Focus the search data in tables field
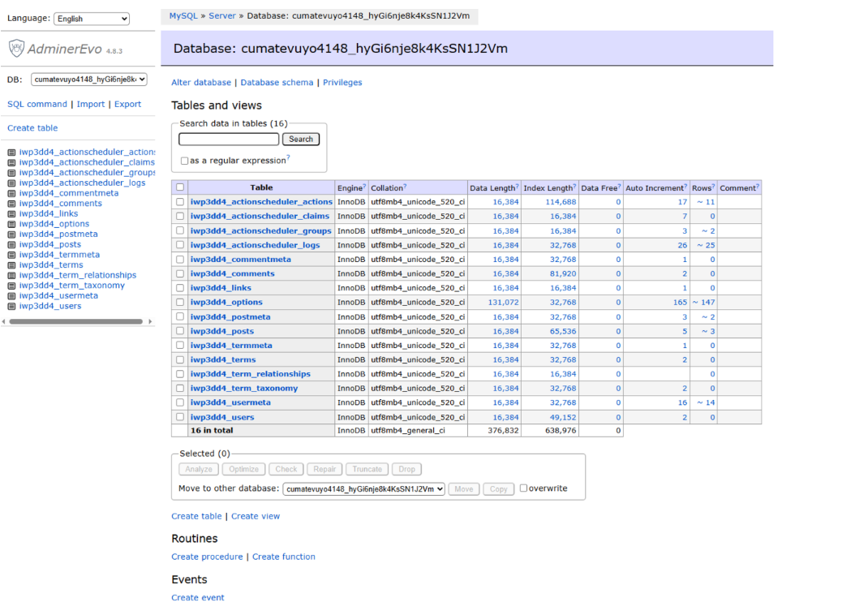The height and width of the screenshot is (615, 868). 230,139
